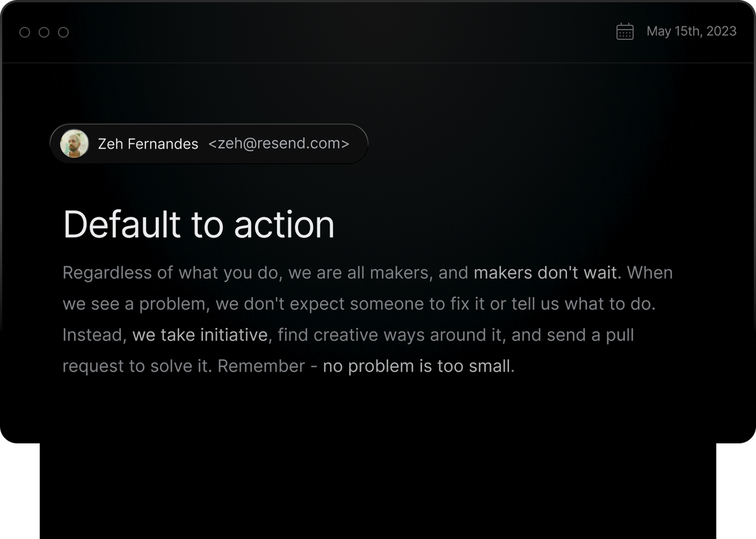Click Zeh Fernandes's avatar photo

74,144
